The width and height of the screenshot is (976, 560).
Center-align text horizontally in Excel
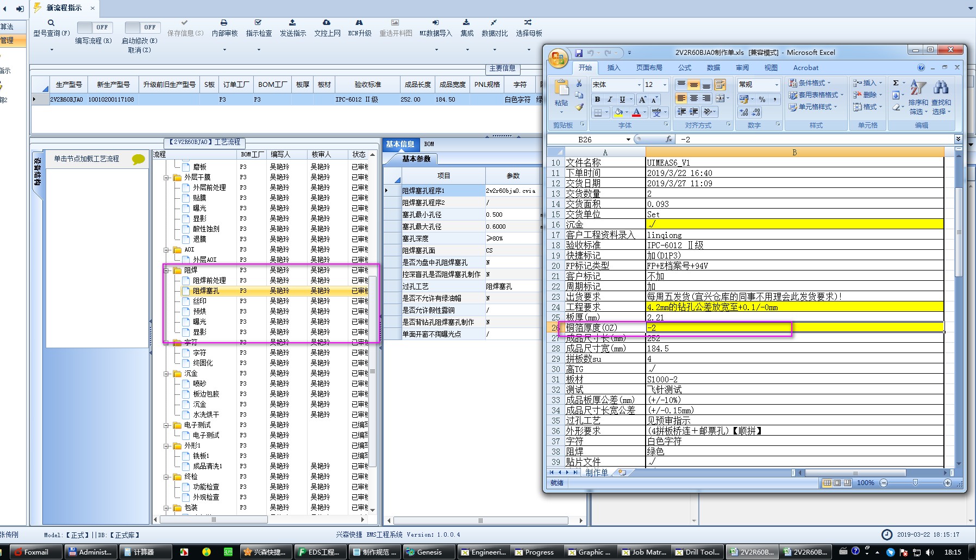(694, 98)
